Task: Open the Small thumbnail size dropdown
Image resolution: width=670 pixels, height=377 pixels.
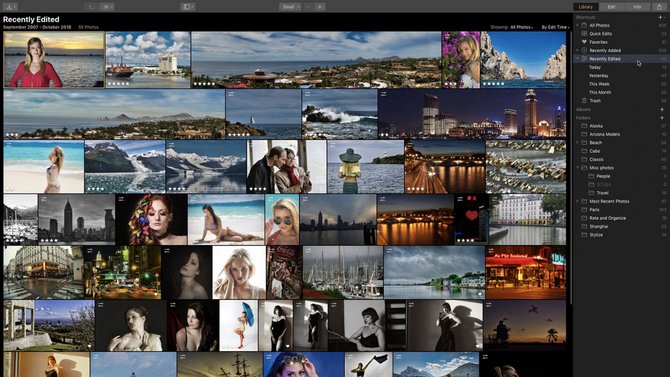Action: point(290,6)
